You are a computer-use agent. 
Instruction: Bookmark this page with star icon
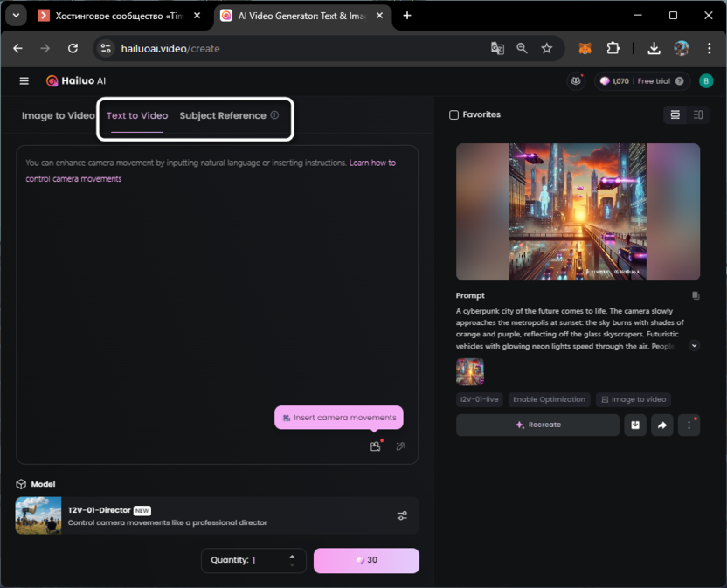[x=547, y=48]
